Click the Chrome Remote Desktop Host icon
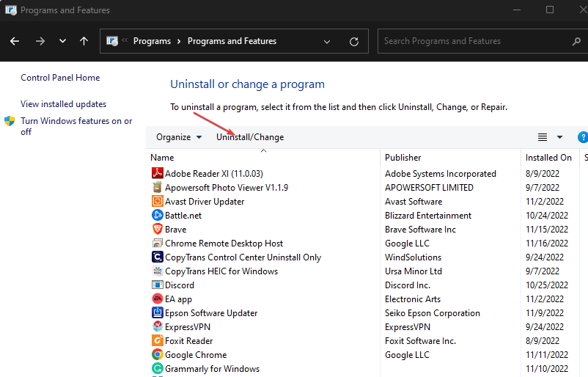 (x=157, y=243)
